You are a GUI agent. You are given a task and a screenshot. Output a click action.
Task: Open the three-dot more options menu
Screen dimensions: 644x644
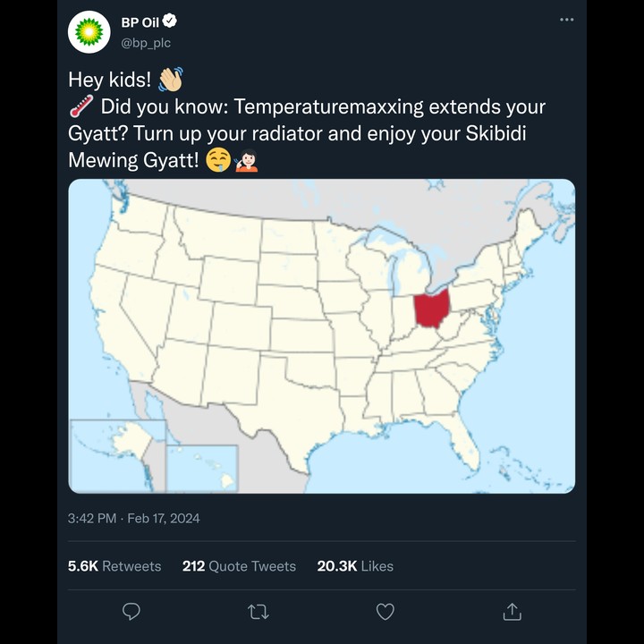tap(567, 20)
